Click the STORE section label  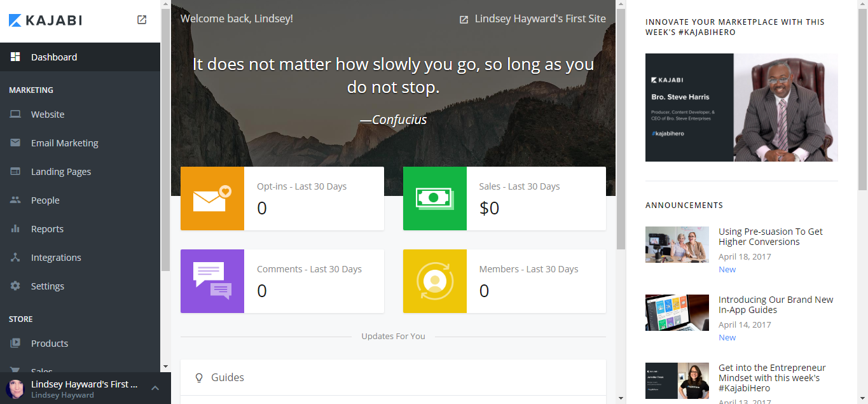coord(21,319)
